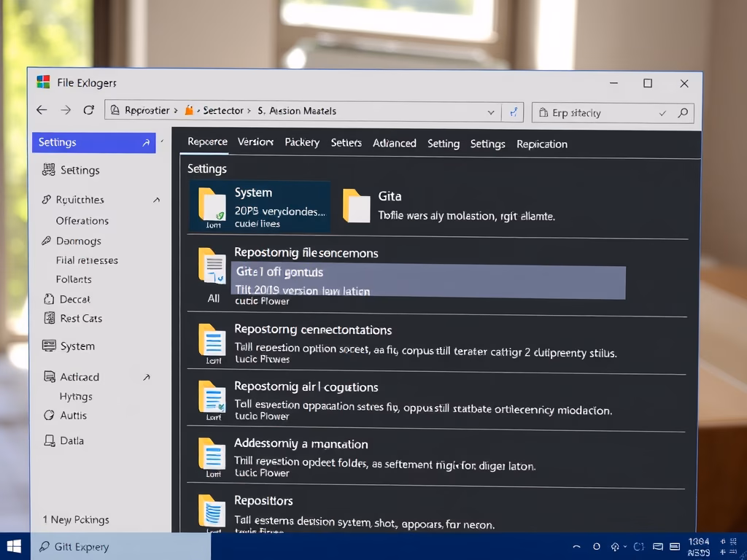Viewport: 747px width, 560px height.
Task: Select Follants in the sidebar
Action: (x=74, y=279)
